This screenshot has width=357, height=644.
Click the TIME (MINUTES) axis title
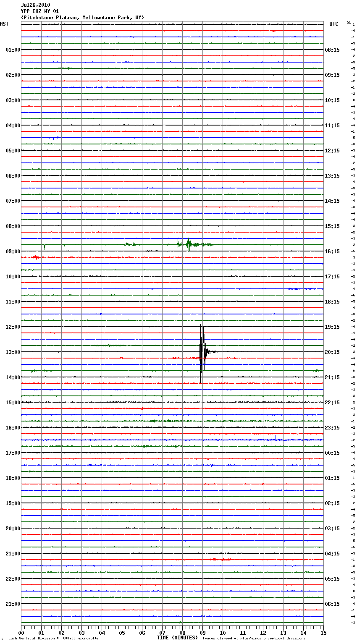pyautogui.click(x=177, y=638)
